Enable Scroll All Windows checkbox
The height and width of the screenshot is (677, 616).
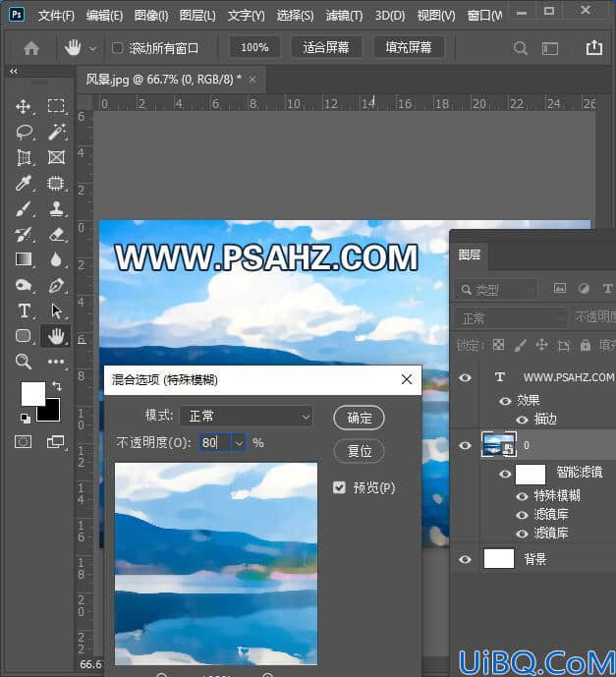click(117, 47)
